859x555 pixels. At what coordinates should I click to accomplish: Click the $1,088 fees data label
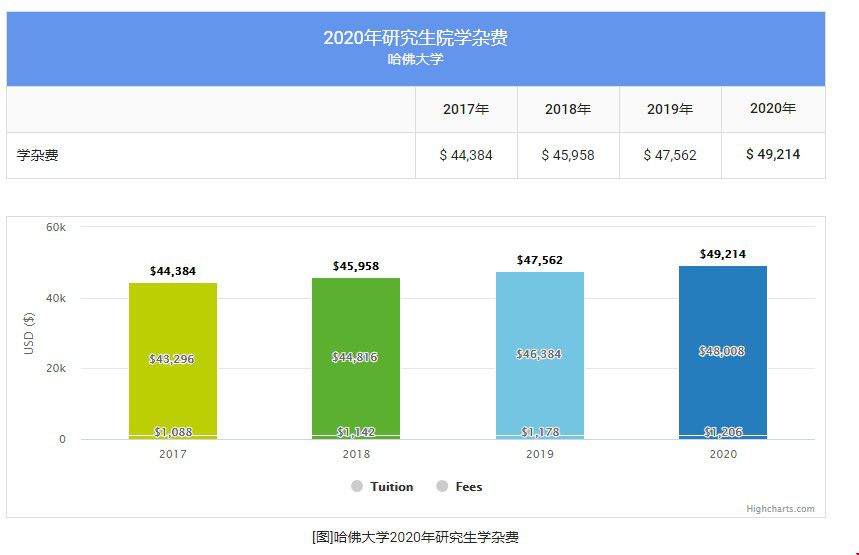[x=173, y=432]
